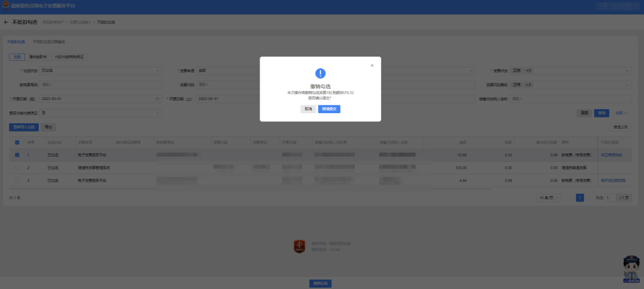Select the 海关缴款书 sub-tab

[38, 57]
